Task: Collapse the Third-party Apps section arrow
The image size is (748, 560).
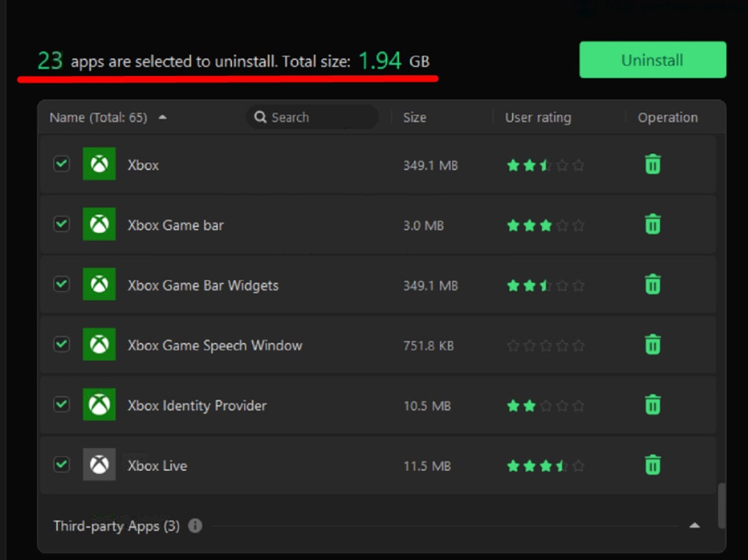Action: click(694, 526)
